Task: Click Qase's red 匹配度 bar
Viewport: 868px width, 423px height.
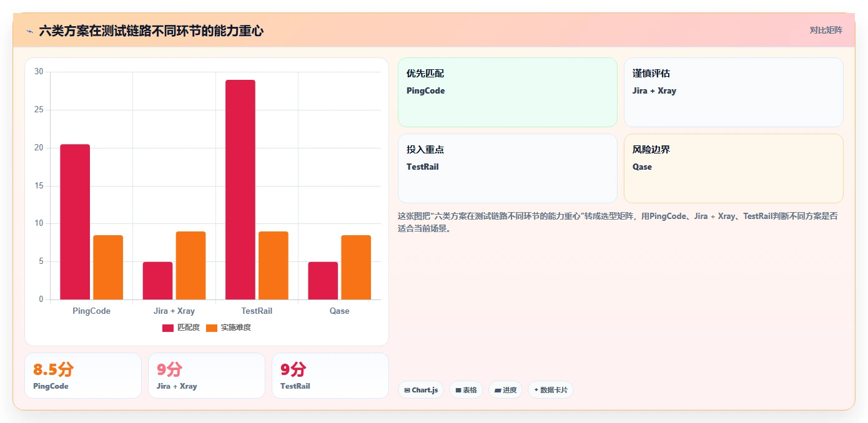Action: click(x=323, y=281)
